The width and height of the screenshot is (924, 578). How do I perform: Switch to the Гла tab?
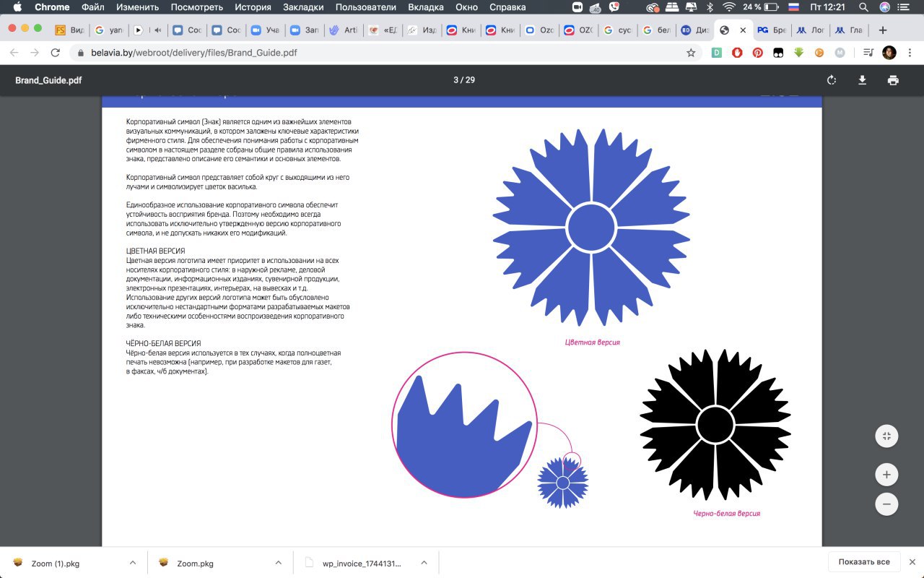coord(850,30)
